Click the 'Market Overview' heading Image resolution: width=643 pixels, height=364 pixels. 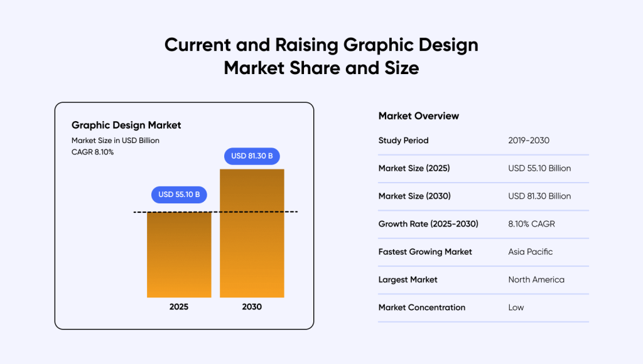[419, 116]
